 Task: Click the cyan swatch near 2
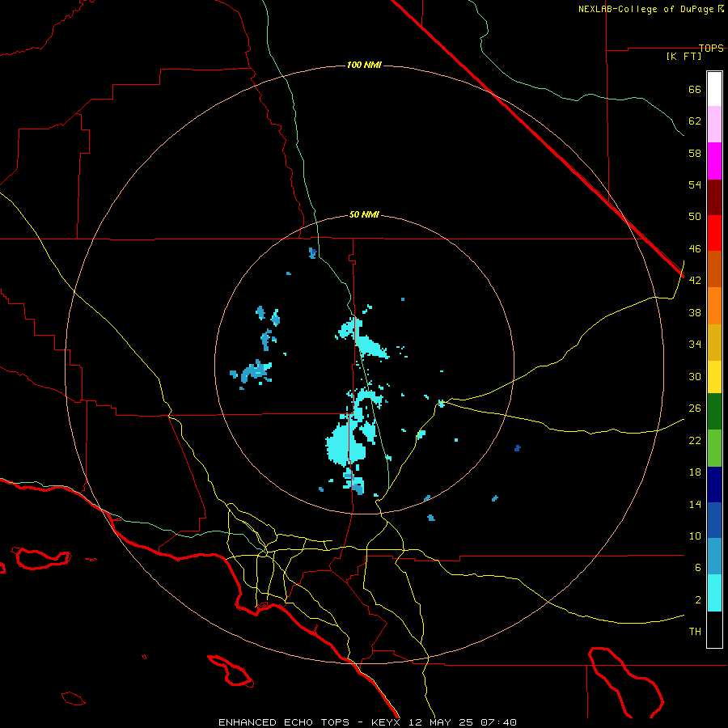714,592
